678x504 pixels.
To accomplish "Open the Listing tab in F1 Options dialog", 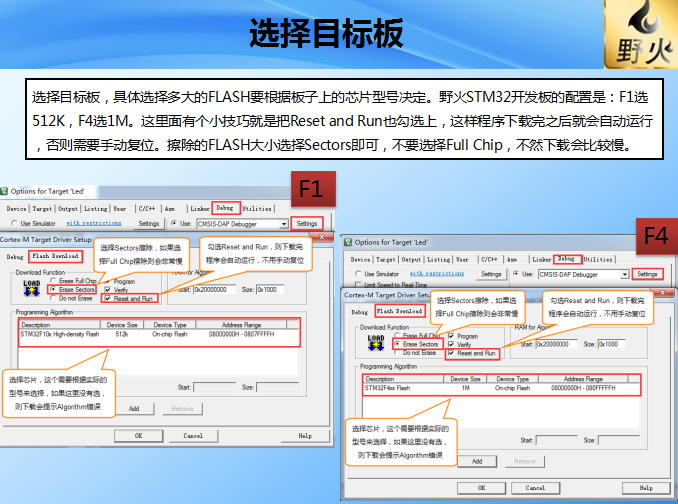I will [95, 208].
